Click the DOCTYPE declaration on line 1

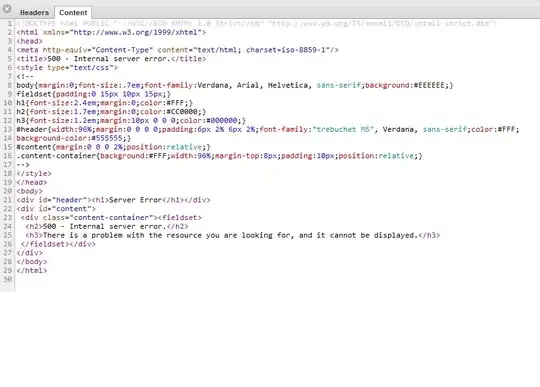(x=256, y=23)
